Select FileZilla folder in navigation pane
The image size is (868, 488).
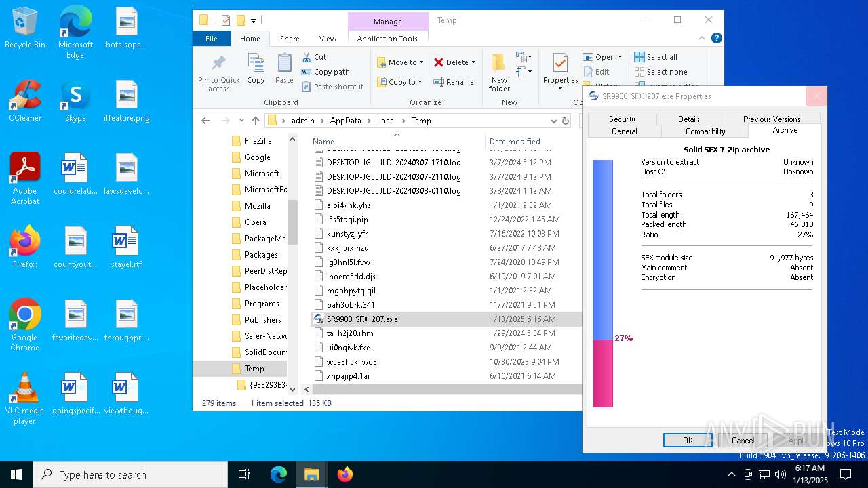[258, 140]
